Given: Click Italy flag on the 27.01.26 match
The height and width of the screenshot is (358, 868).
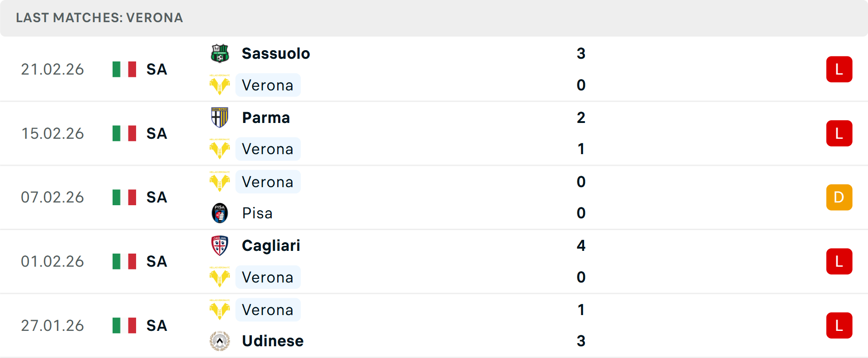Looking at the screenshot, I should (x=124, y=325).
